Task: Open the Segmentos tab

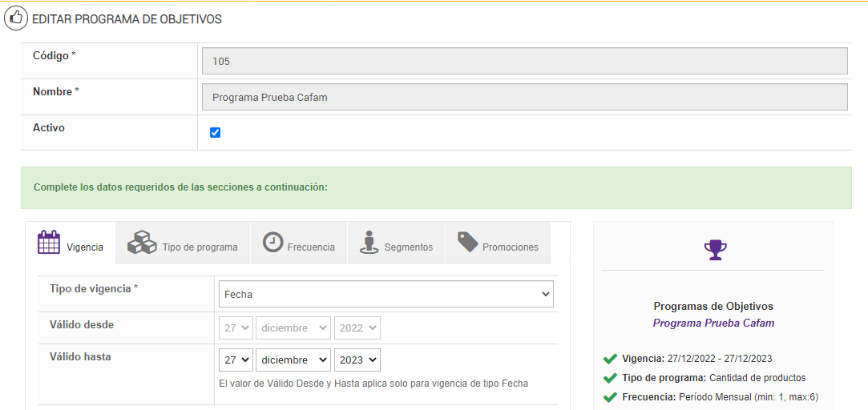Action: (x=397, y=243)
